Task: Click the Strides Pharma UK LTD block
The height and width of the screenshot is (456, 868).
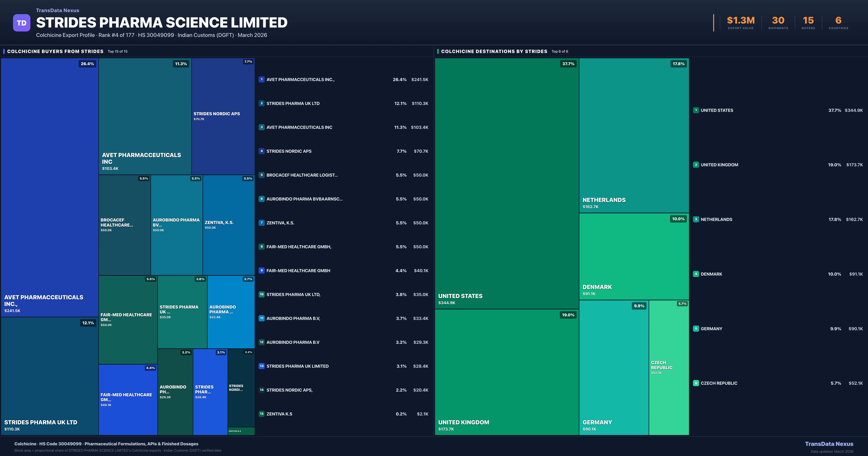Action: (x=50, y=376)
